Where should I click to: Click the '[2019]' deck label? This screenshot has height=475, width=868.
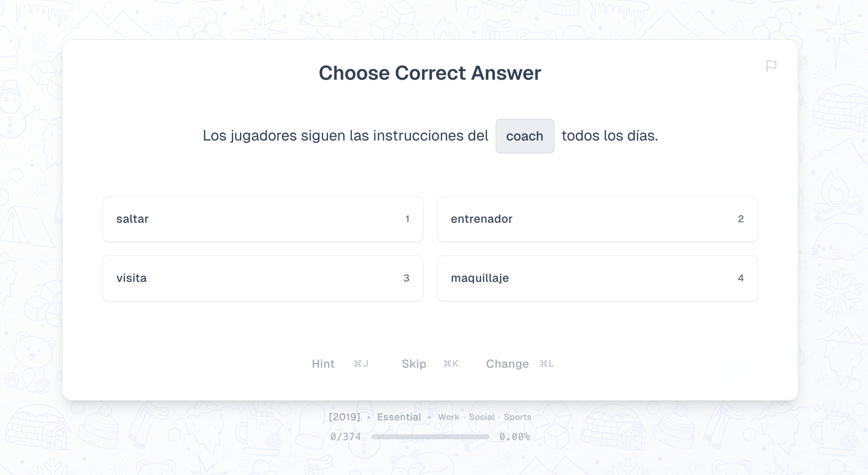(x=346, y=417)
